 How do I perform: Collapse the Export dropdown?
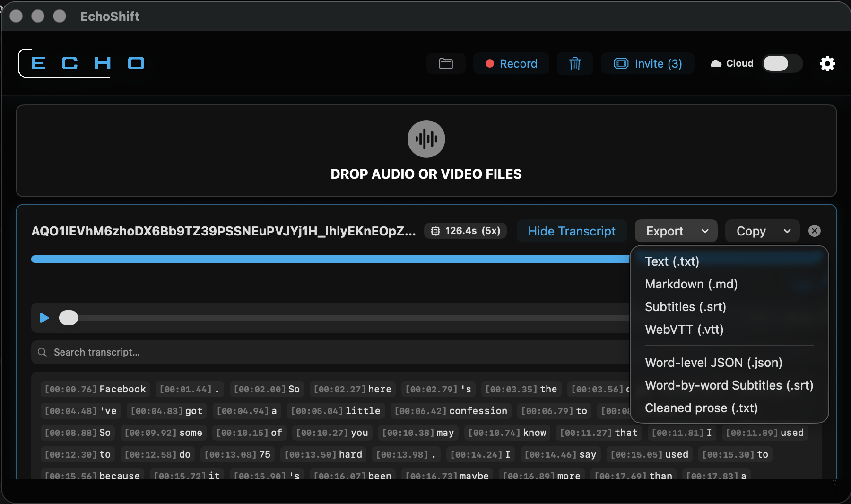click(x=676, y=231)
